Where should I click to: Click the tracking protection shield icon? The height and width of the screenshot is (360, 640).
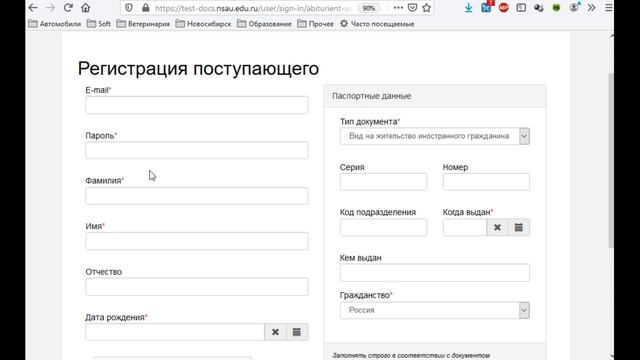[129, 8]
